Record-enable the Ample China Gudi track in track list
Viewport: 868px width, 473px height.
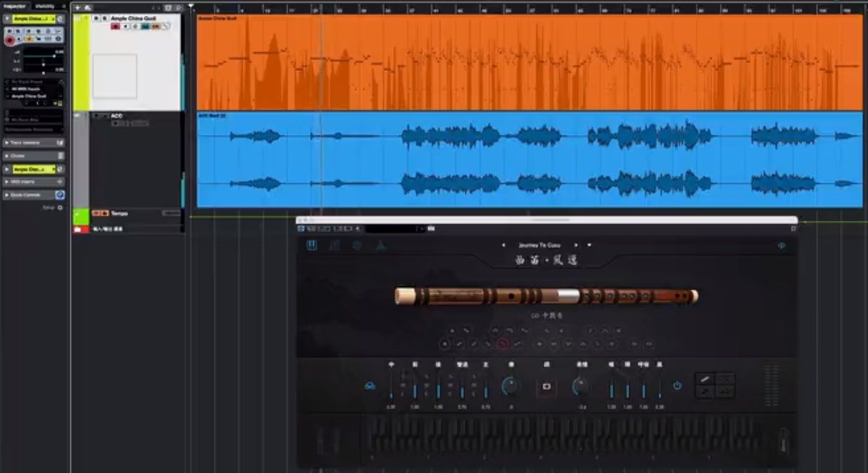(115, 26)
